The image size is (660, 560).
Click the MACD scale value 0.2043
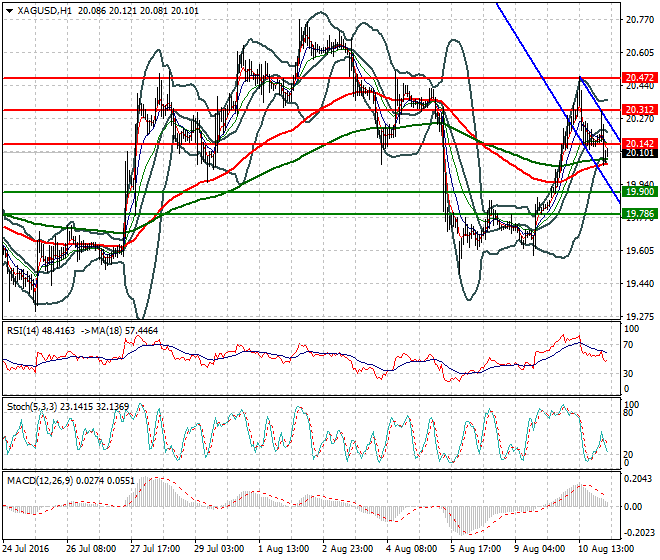click(x=639, y=479)
